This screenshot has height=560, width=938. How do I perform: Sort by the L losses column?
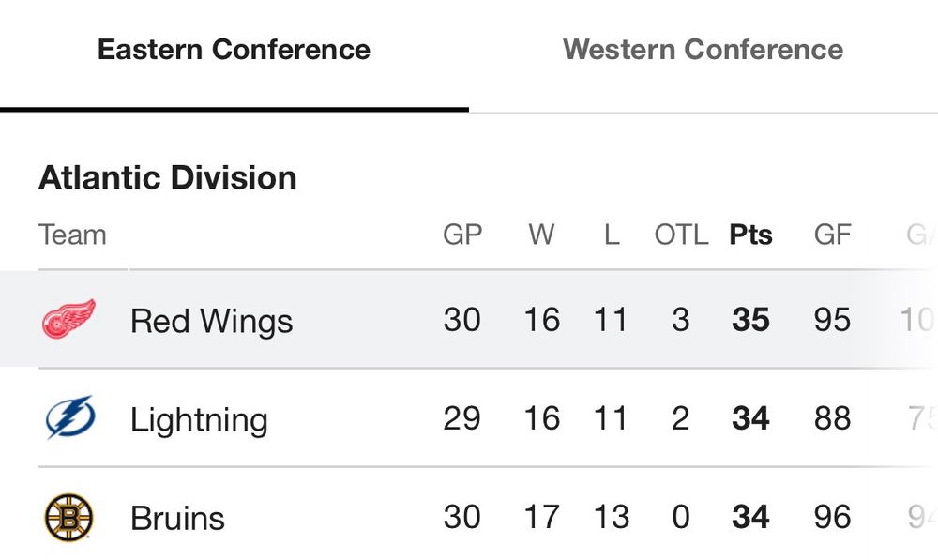(612, 235)
